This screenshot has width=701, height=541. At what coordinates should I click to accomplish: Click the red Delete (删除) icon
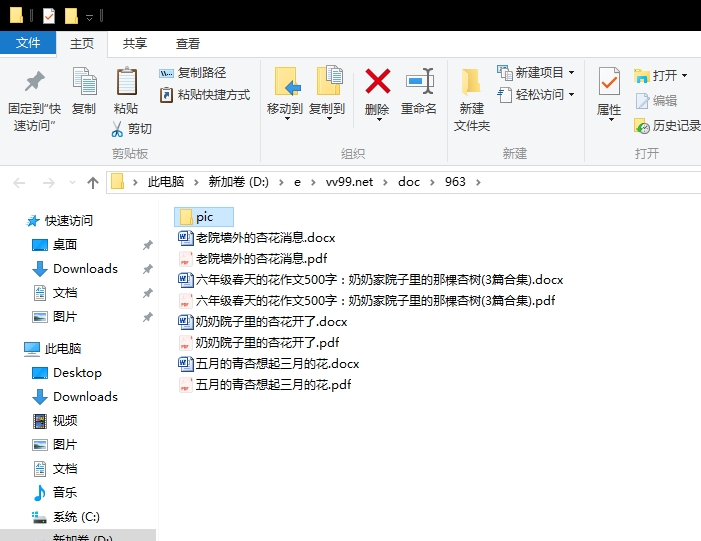click(378, 81)
